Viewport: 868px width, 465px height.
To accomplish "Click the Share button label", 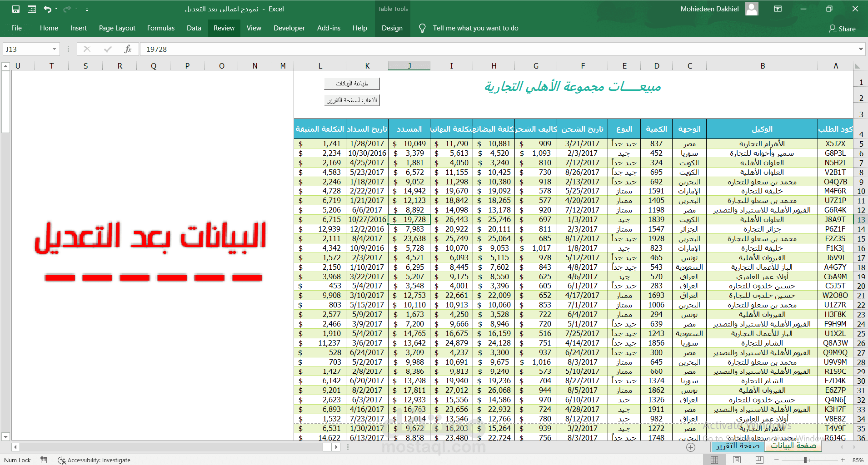I will click(847, 29).
